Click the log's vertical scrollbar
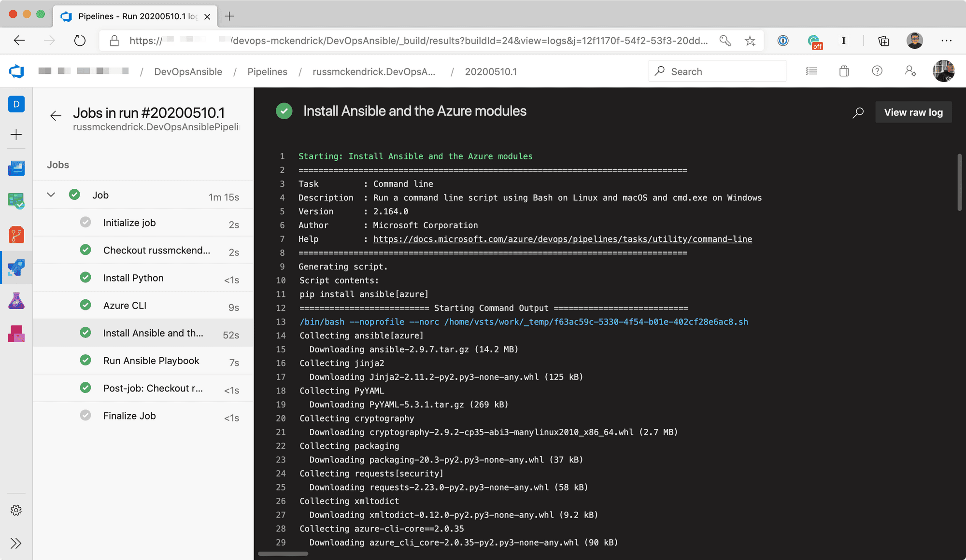 [x=959, y=182]
